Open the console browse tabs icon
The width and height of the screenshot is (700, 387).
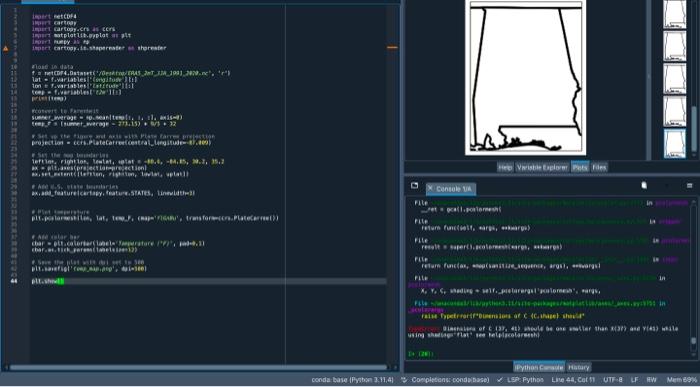click(x=414, y=186)
